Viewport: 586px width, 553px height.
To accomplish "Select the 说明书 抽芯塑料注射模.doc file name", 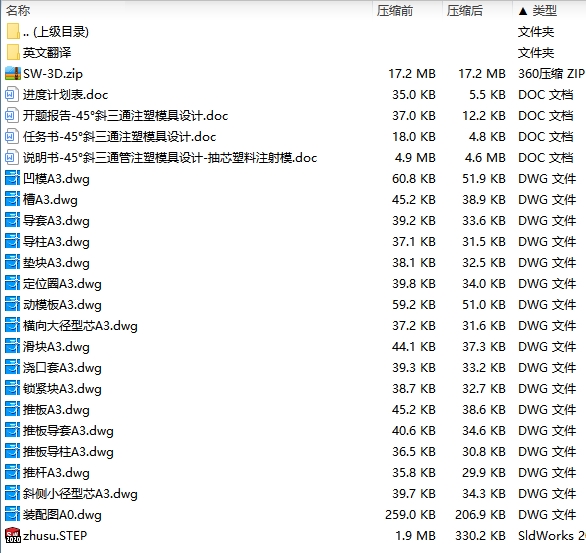I will click(x=170, y=157).
